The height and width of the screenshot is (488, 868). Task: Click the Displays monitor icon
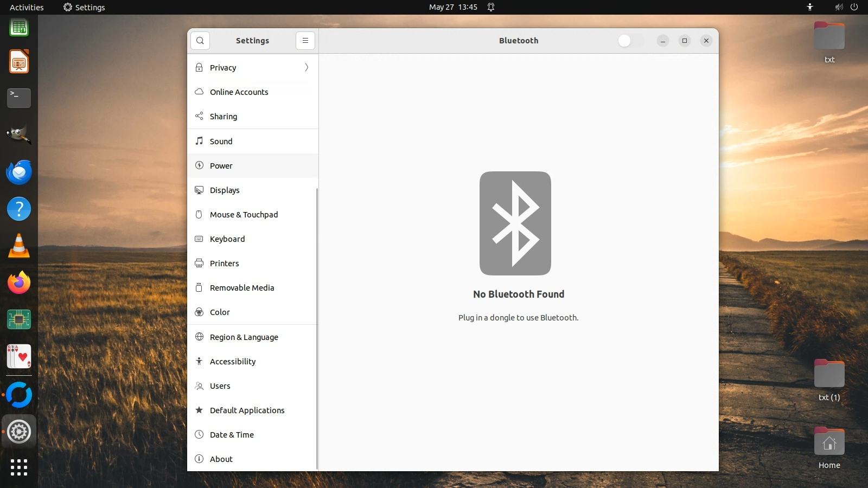[x=199, y=190]
